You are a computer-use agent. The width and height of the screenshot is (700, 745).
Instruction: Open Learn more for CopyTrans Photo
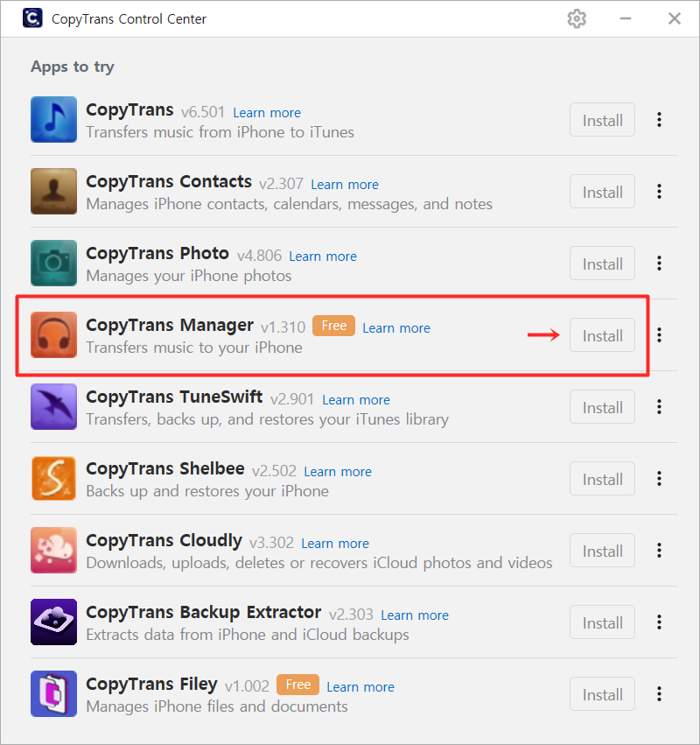[x=323, y=257]
